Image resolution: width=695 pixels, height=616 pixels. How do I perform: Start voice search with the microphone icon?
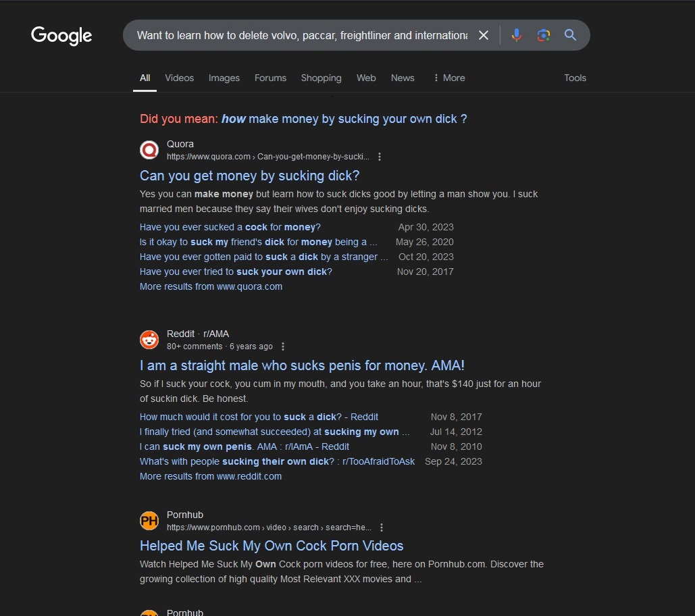517,35
